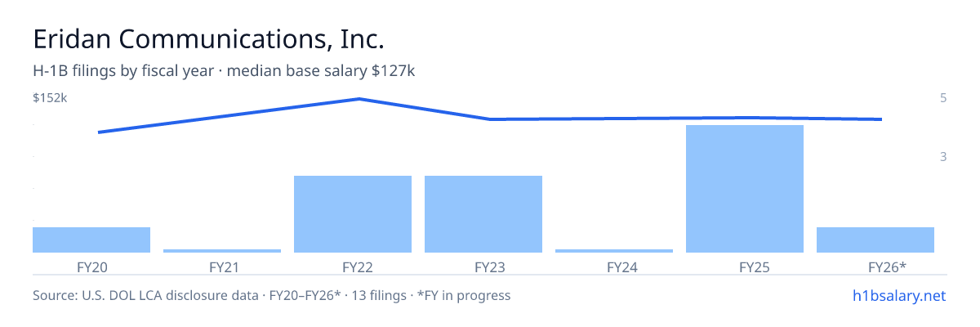Click the FY20 filings bar
This screenshot has width=980, height=327.
click(91, 240)
